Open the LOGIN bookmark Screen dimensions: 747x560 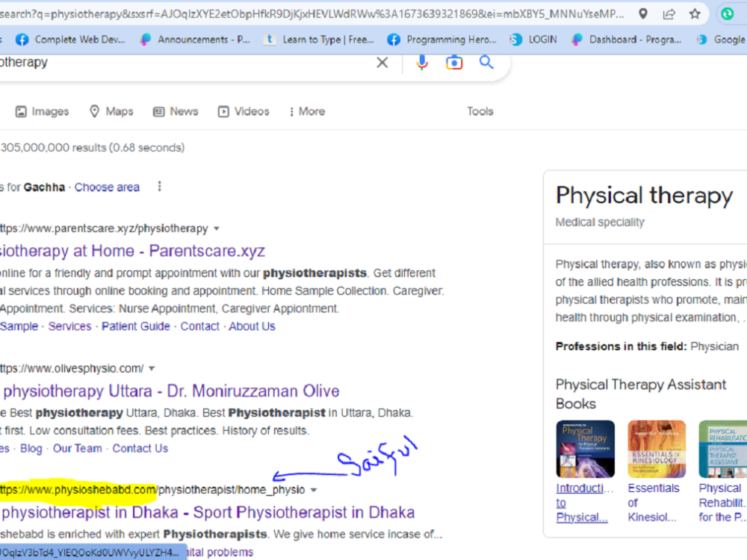(x=533, y=40)
